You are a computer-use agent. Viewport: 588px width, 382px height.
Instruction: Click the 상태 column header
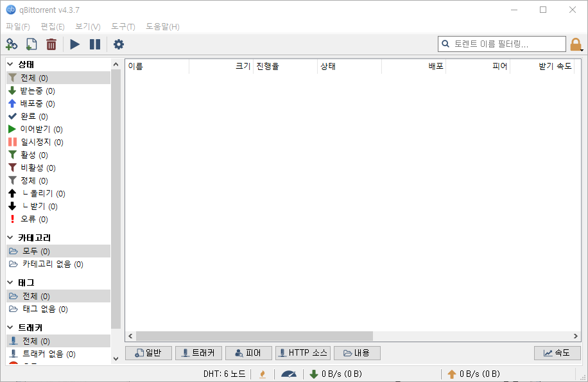tap(349, 66)
